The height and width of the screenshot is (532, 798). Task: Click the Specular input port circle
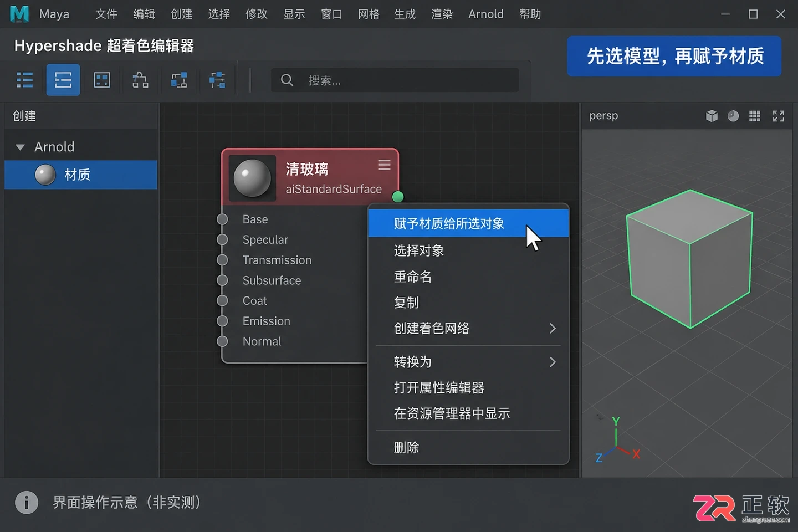(x=222, y=239)
